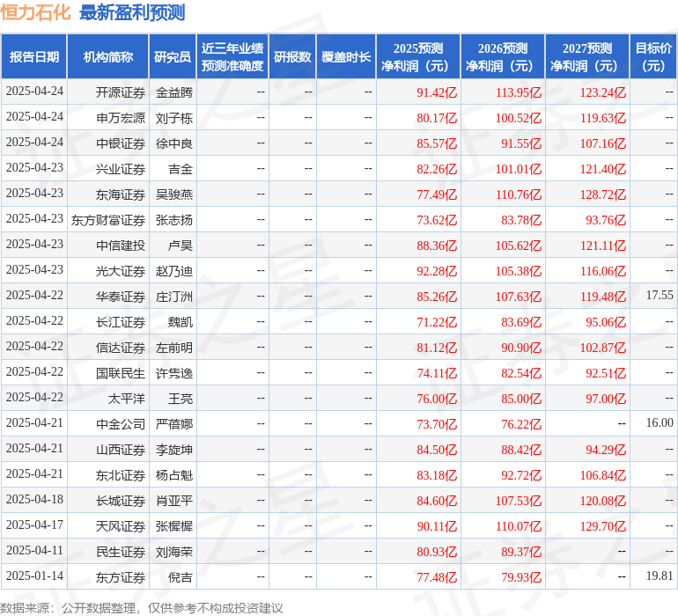Screen dimensions: 678x616
Task: Click the 最新盈利预测 heading text
Action: coord(132,12)
